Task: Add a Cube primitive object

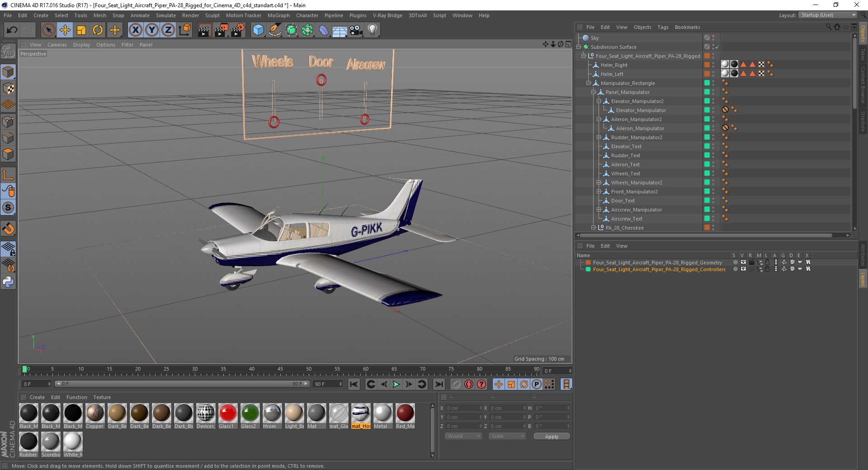Action: tap(258, 30)
